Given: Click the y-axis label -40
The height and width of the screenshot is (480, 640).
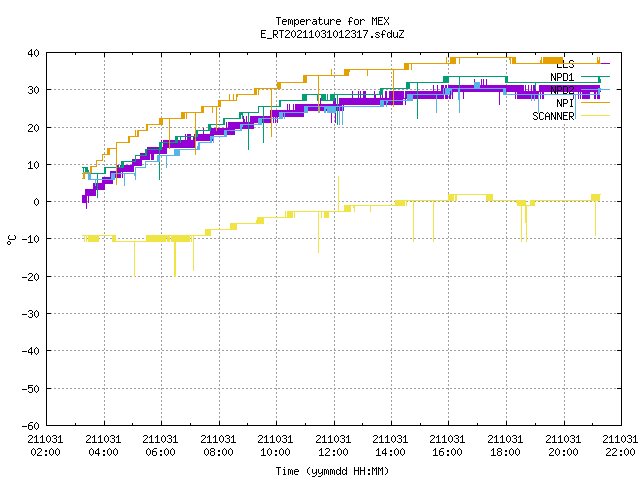Looking at the screenshot, I should click(x=31, y=351).
